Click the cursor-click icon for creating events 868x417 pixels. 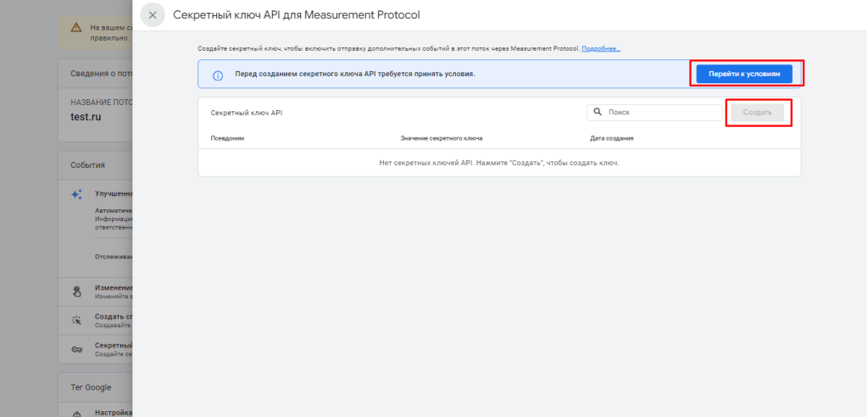tap(76, 320)
